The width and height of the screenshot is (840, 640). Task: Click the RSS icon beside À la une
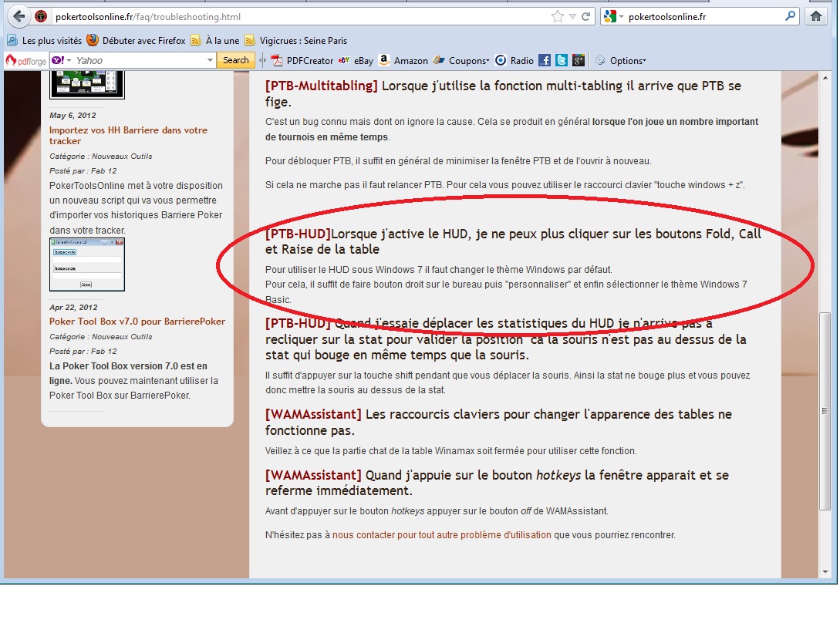coord(196,41)
